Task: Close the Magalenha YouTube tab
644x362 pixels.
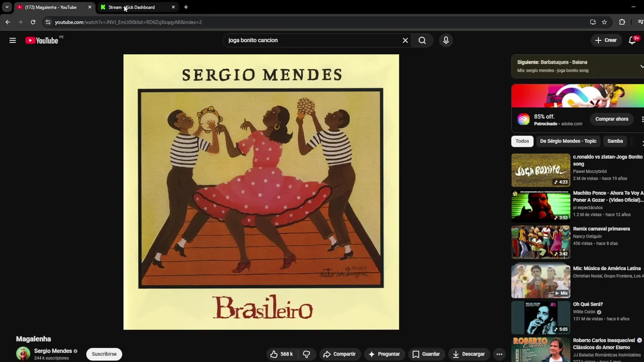Action: pos(90,7)
